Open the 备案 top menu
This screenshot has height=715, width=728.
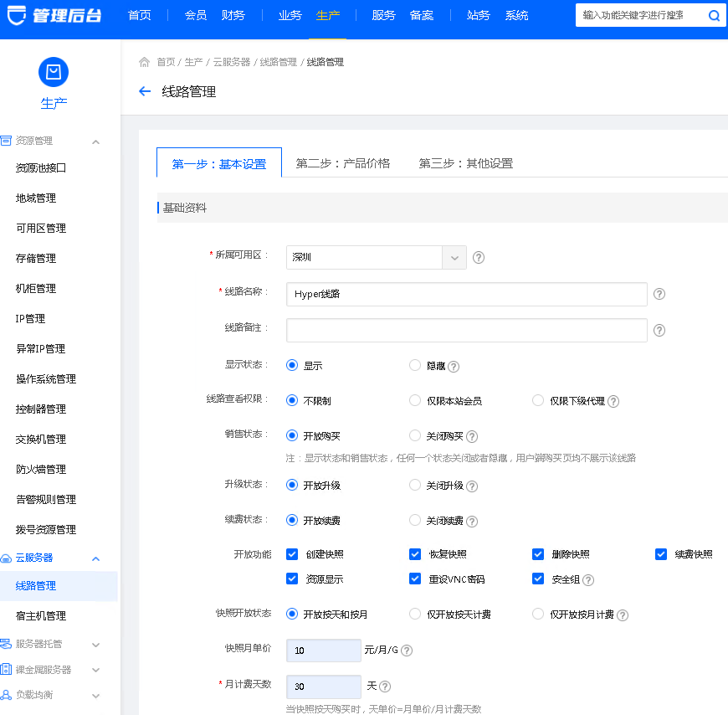coord(422,15)
